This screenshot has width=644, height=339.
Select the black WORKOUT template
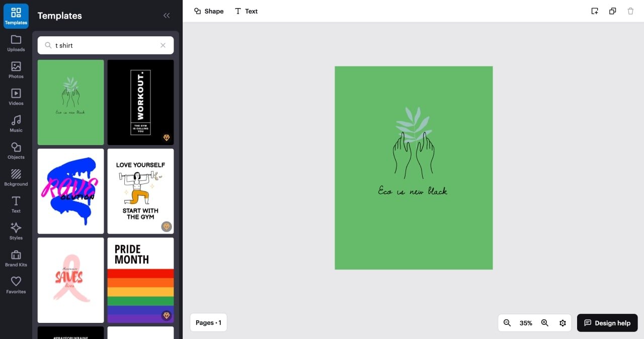click(140, 102)
